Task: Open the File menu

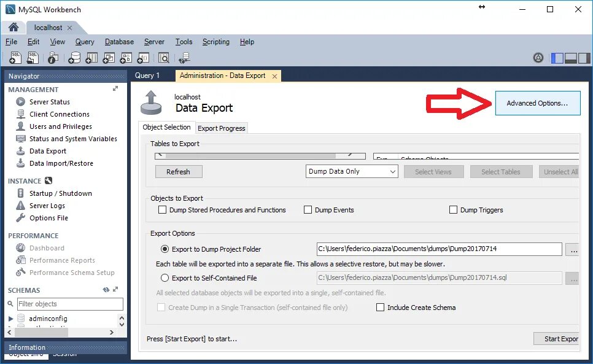Action: 11,42
